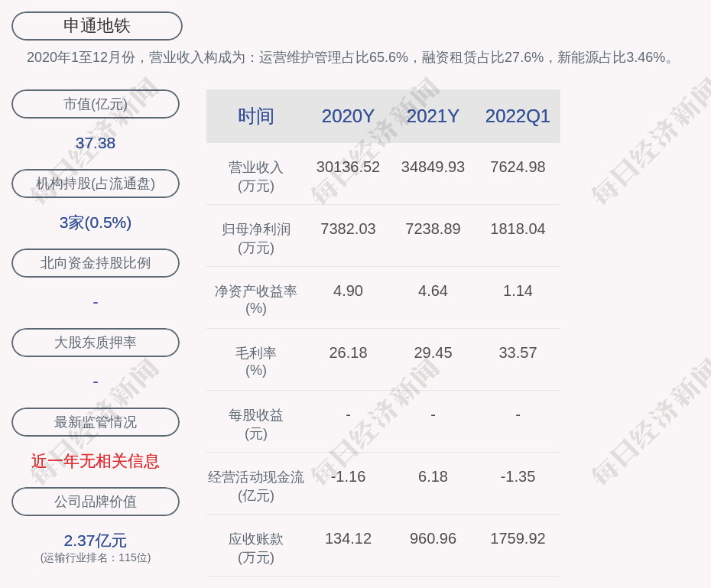Click the 2022Q1 column header

pyautogui.click(x=518, y=116)
